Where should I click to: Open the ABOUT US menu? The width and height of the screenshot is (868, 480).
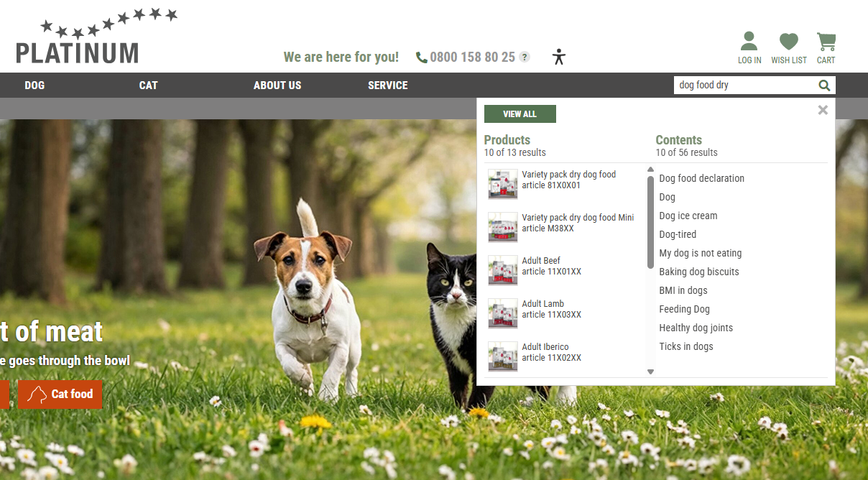pos(277,86)
